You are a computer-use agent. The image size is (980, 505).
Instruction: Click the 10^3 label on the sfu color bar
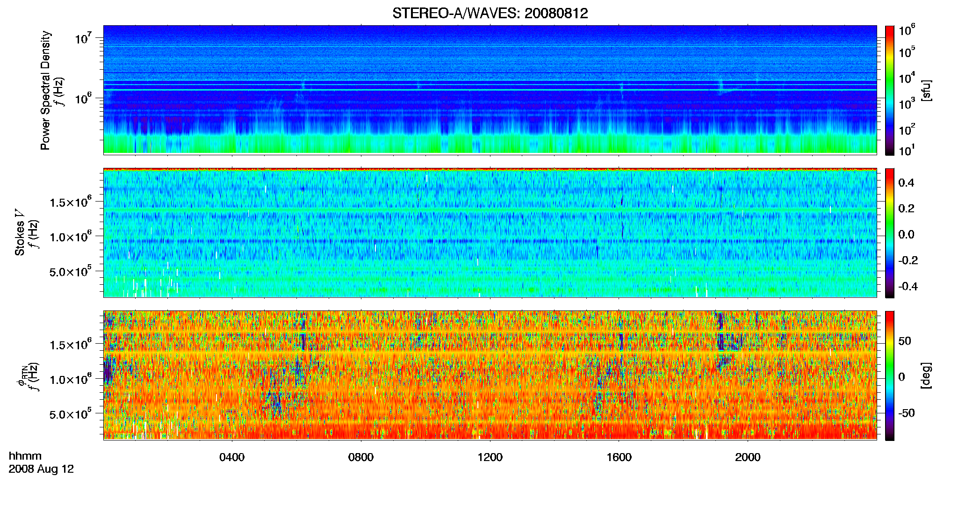[907, 103]
